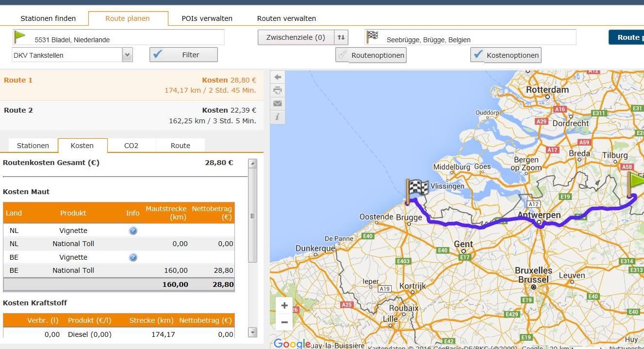Toggle the Kostenoptionen button
The image size is (644, 349).
(x=506, y=55)
